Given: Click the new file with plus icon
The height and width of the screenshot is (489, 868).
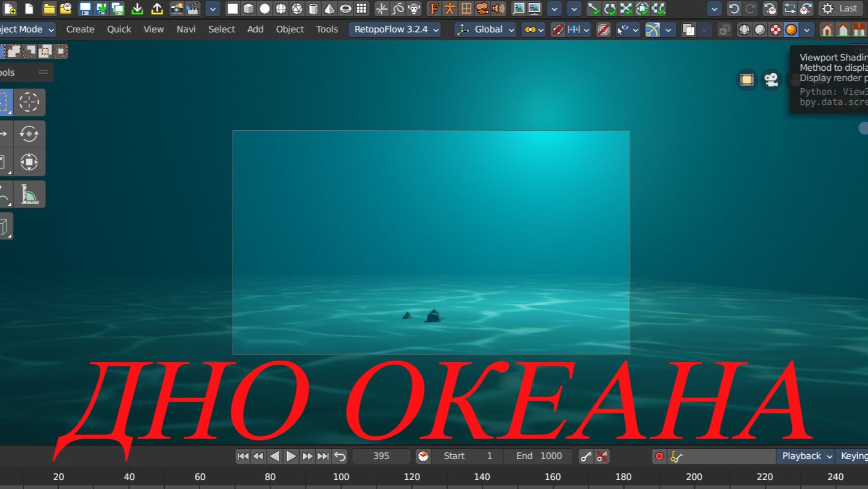Looking at the screenshot, I should pyautogui.click(x=10, y=9).
